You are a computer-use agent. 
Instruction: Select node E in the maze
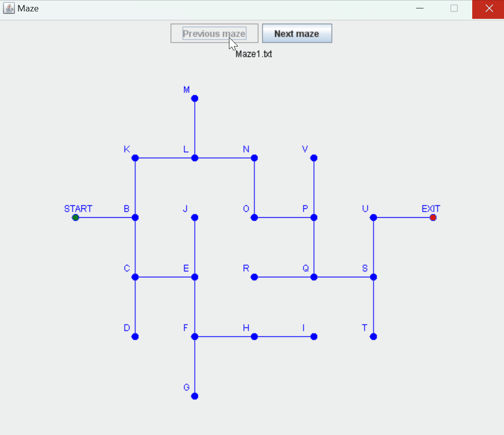click(195, 277)
